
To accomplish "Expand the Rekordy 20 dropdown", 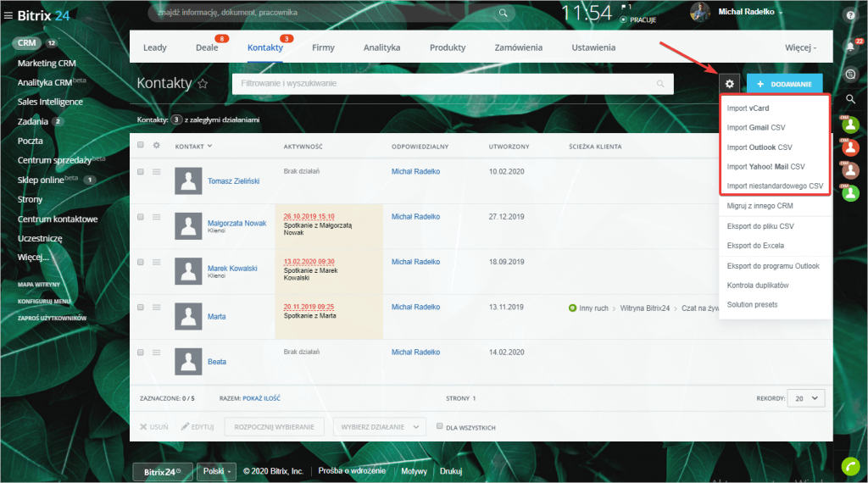I will click(x=805, y=397).
